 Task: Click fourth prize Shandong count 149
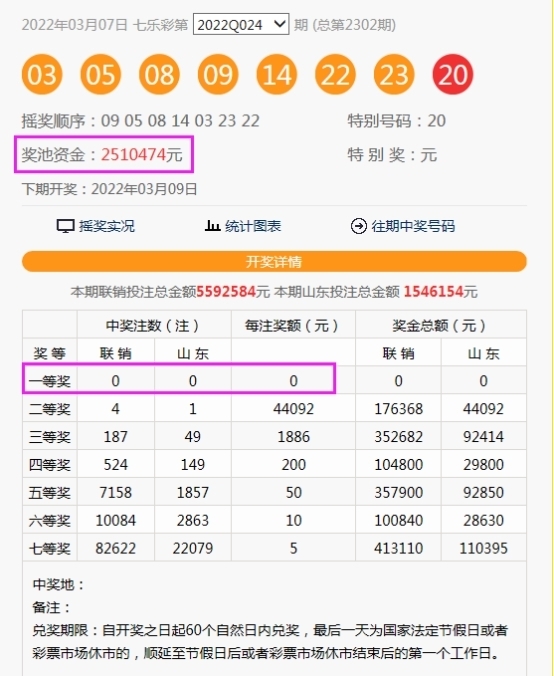coord(193,465)
